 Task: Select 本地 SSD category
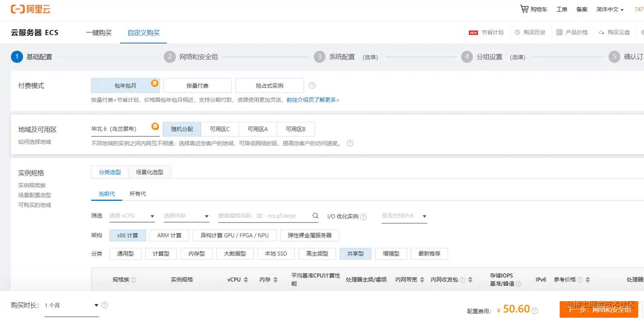[276, 254]
